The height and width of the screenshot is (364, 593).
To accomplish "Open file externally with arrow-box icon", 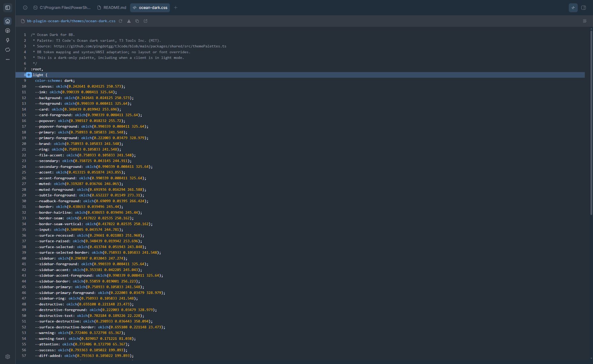I will [145, 21].
